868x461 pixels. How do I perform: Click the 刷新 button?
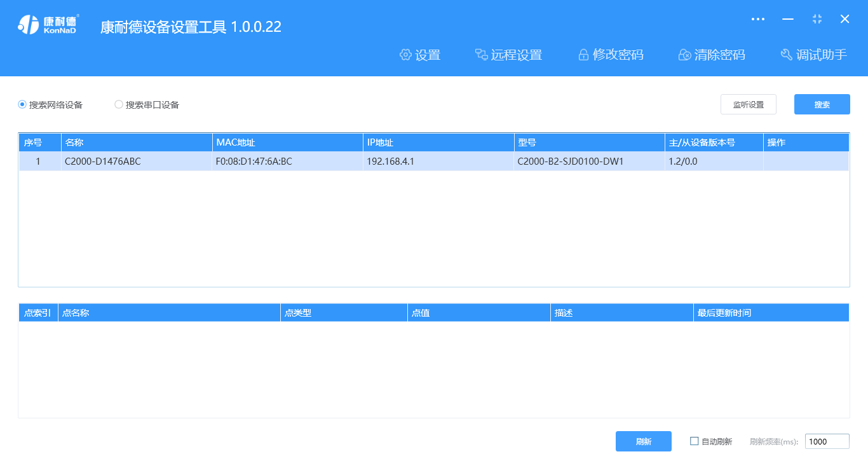(x=644, y=441)
